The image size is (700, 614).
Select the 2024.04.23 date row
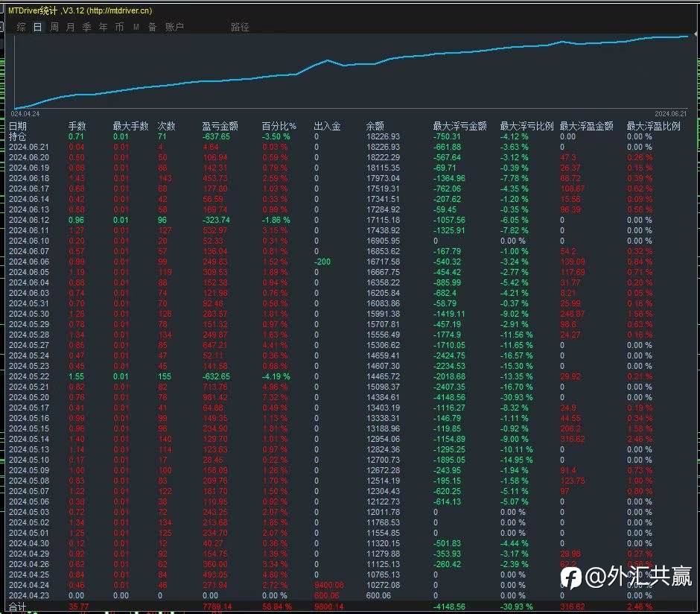pos(28,595)
